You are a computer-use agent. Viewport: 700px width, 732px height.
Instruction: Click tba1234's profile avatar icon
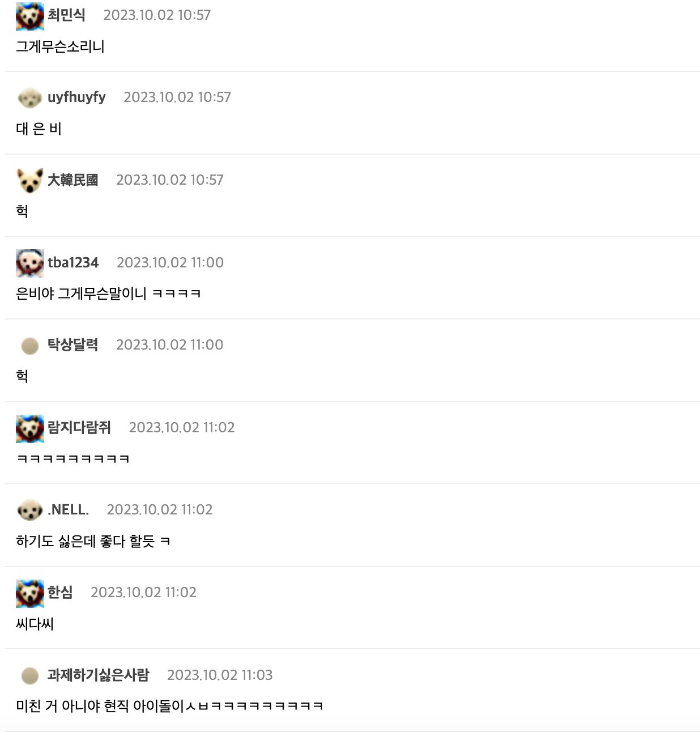pyautogui.click(x=30, y=263)
